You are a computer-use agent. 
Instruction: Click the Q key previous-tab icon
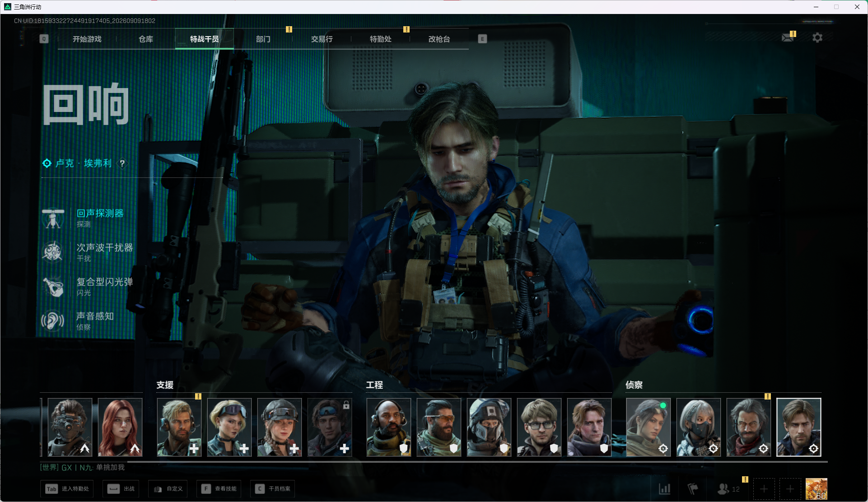coord(44,39)
